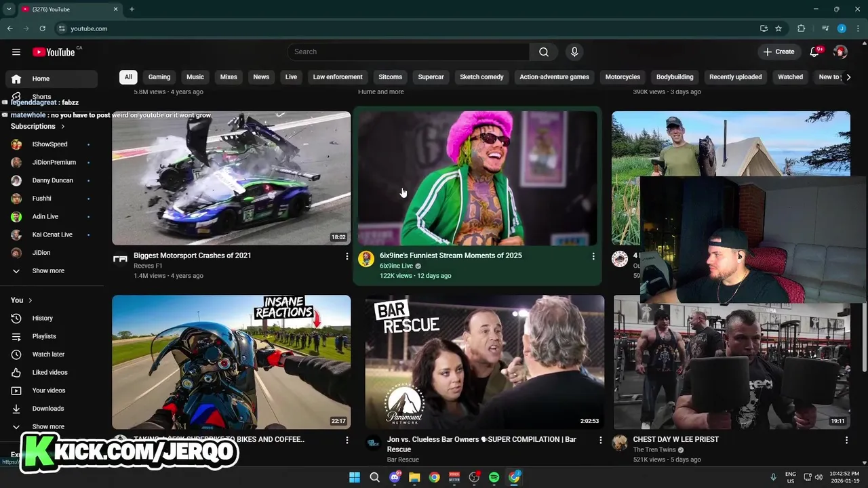Select the Supercar chip

tap(431, 77)
